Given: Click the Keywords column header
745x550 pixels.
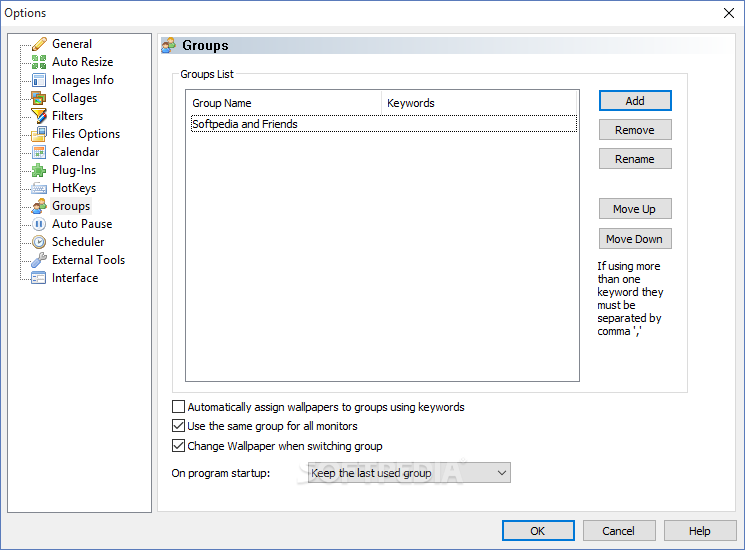Looking at the screenshot, I should click(x=479, y=103).
